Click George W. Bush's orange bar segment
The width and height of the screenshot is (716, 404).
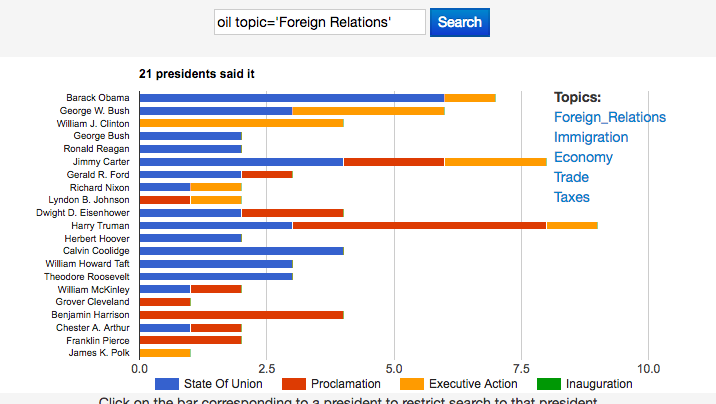click(x=368, y=110)
